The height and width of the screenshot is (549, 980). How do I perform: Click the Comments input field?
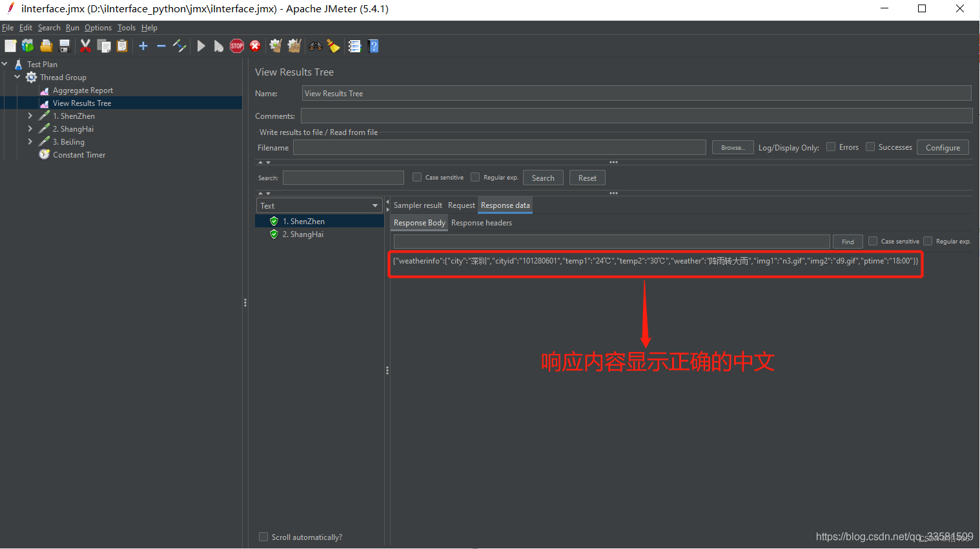point(637,116)
